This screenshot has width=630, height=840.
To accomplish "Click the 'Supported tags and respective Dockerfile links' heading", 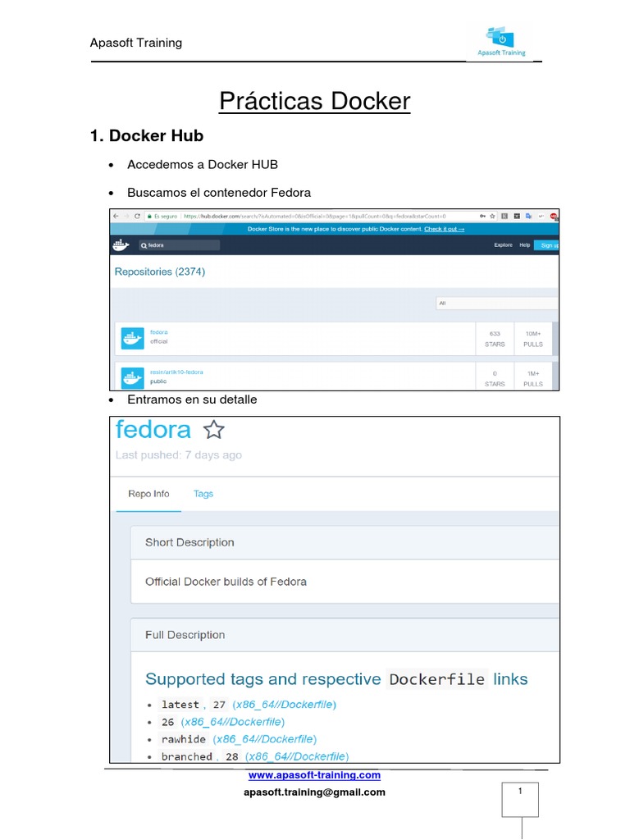I will [336, 679].
